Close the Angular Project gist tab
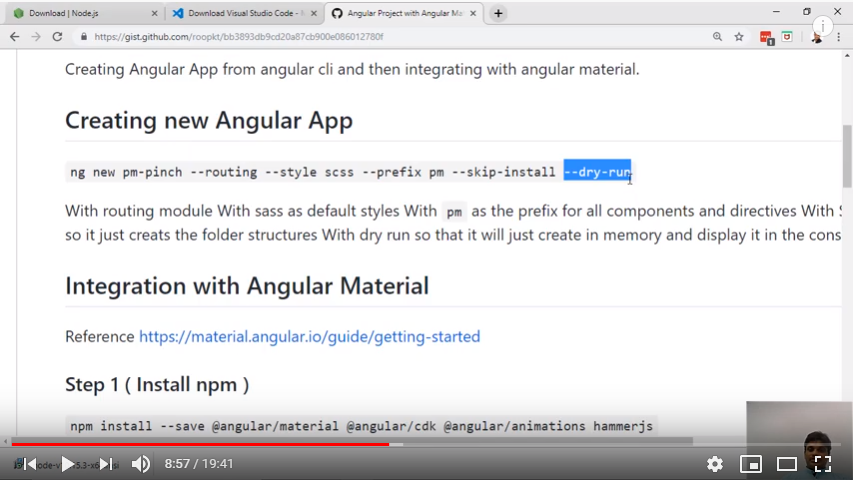853x480 pixels. (x=472, y=13)
